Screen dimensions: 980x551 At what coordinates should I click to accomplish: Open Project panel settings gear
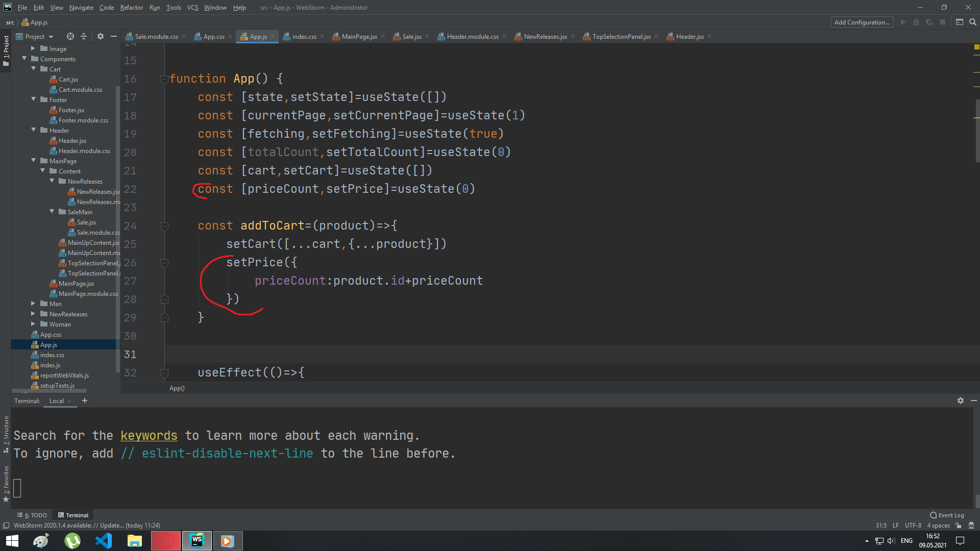coord(101,36)
